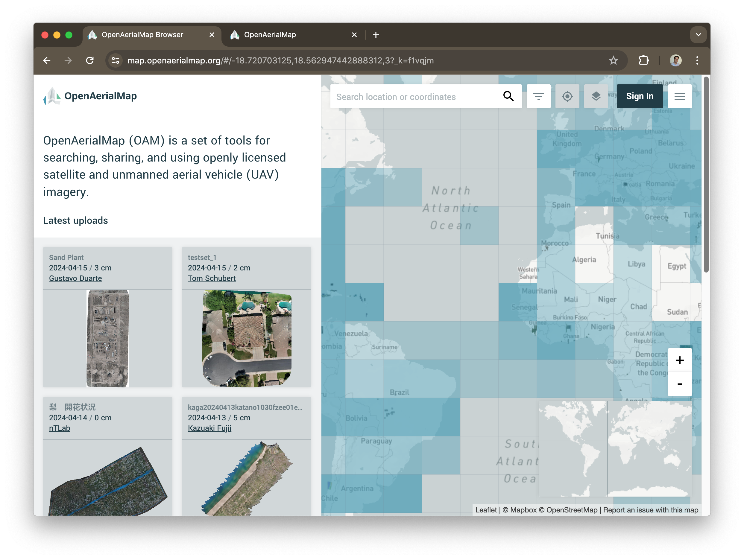Click the page vertical scrollbar
This screenshot has height=560, width=744.
[706, 175]
